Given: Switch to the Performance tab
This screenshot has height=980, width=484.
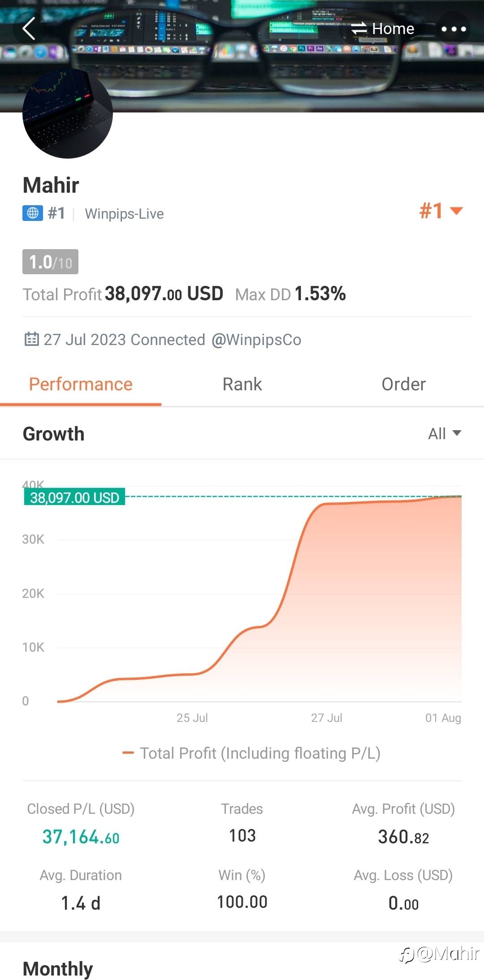Looking at the screenshot, I should (81, 384).
